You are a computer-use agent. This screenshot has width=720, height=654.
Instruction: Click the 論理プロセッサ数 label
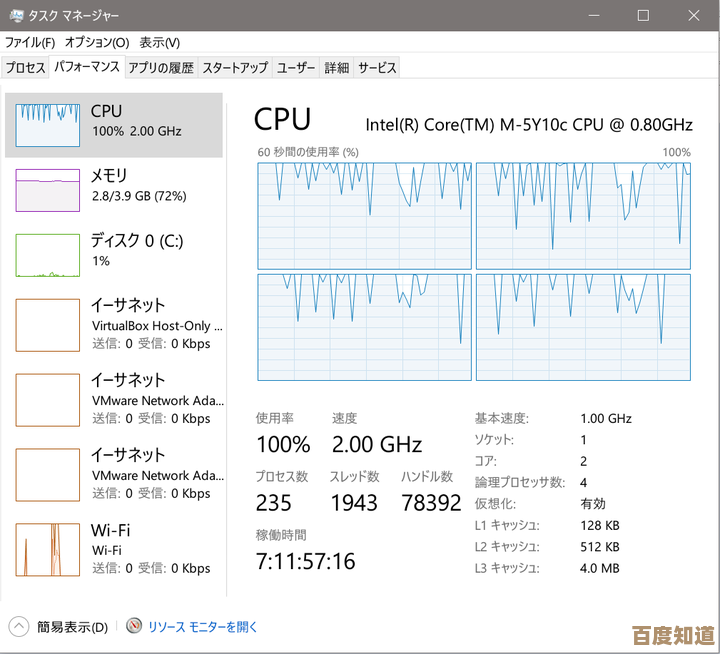[520, 482]
